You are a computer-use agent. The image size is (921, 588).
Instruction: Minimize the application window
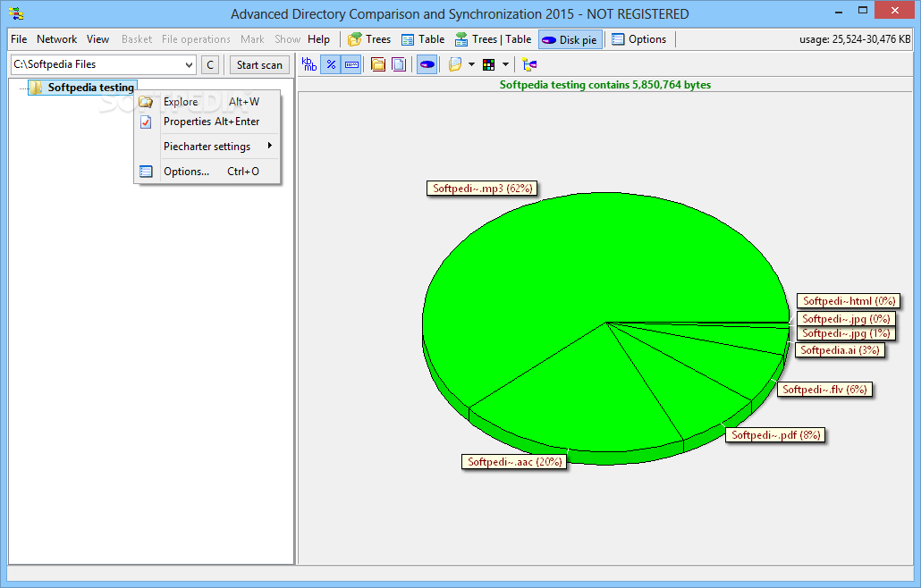pyautogui.click(x=839, y=11)
